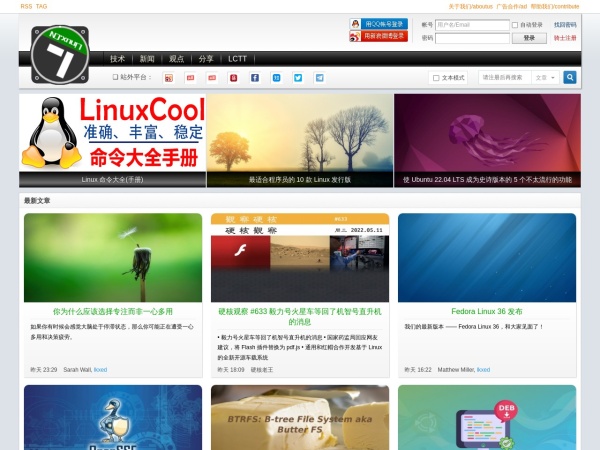Click the 找回密码 link
Screen dimensions: 600x450
[x=565, y=24]
